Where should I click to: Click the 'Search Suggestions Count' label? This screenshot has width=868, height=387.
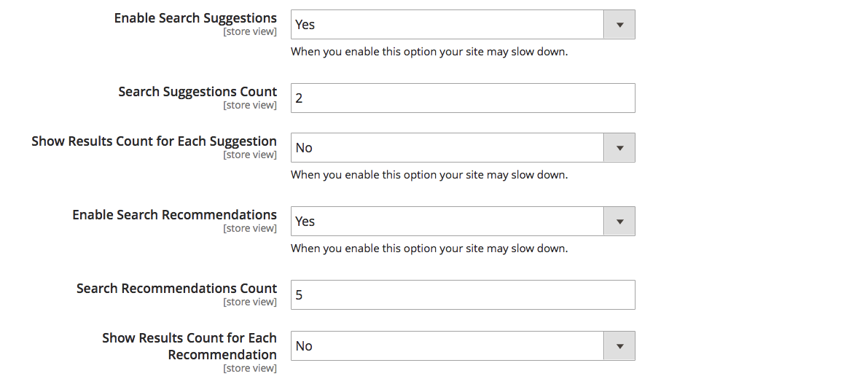198,92
